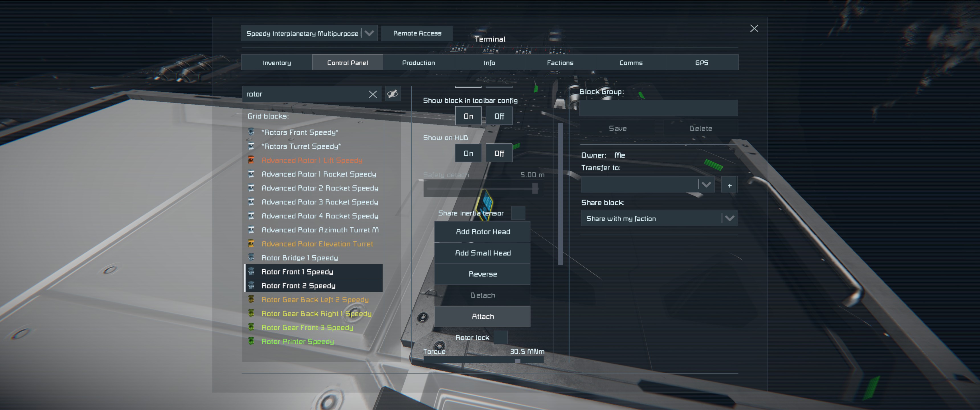Enable the Share inertia tensor checkbox
This screenshot has width=980, height=410.
[518, 213]
